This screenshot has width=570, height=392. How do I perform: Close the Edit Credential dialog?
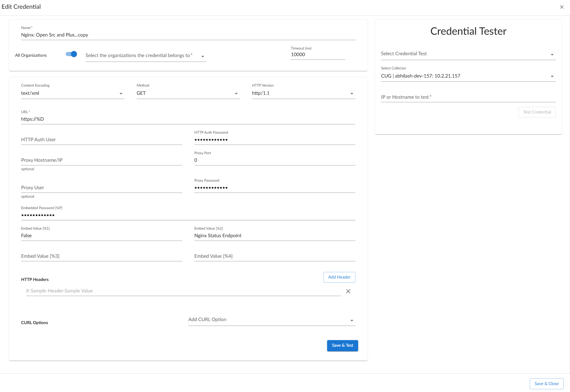562,7
